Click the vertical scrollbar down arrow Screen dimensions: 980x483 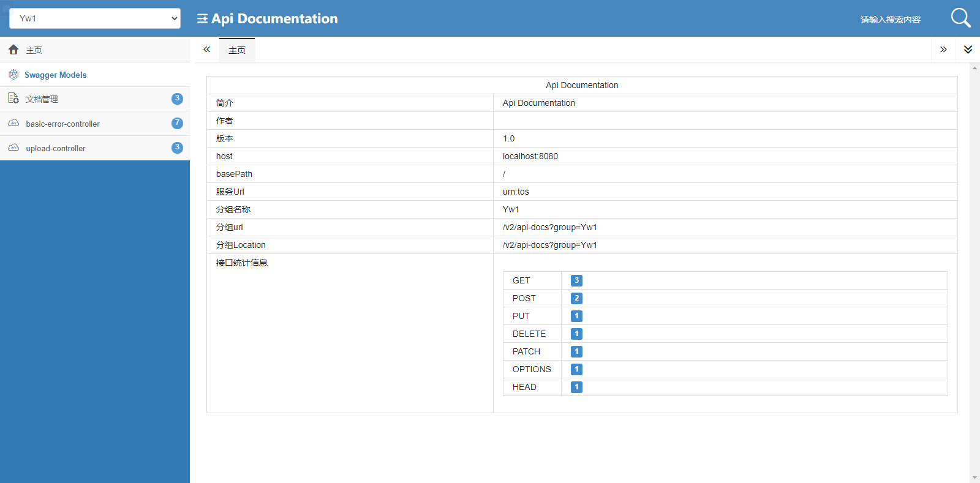pos(974,477)
